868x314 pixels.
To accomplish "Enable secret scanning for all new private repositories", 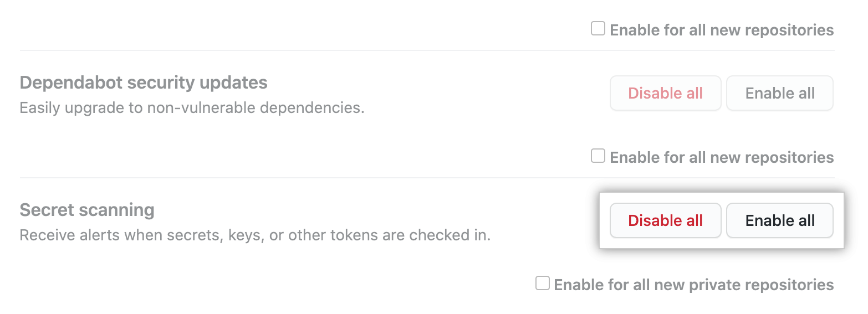I will coord(542,284).
